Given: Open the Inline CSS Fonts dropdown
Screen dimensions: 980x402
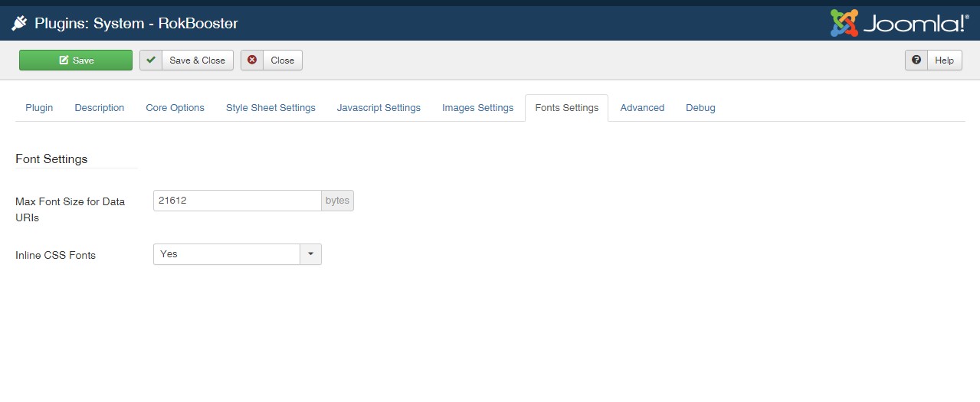Looking at the screenshot, I should tap(237, 254).
